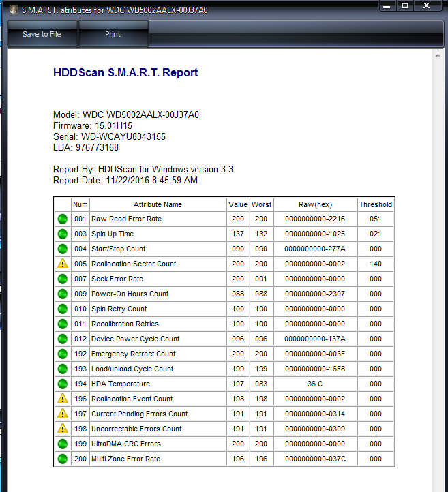Minimize the S.M.A.R.T. attributes window
This screenshot has width=448, height=492.
(387, 5)
